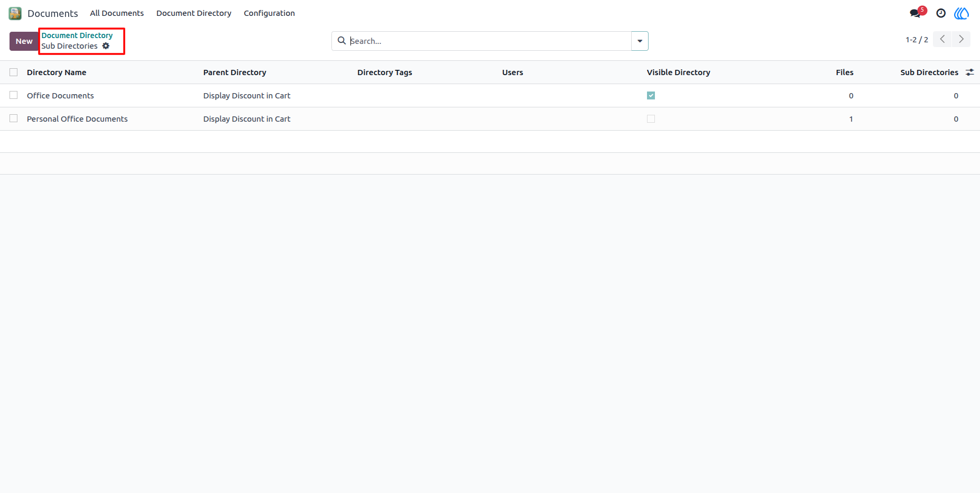Click the 1-2 / 2 pager counter
Screen dimensions: 980x493
[x=917, y=40]
